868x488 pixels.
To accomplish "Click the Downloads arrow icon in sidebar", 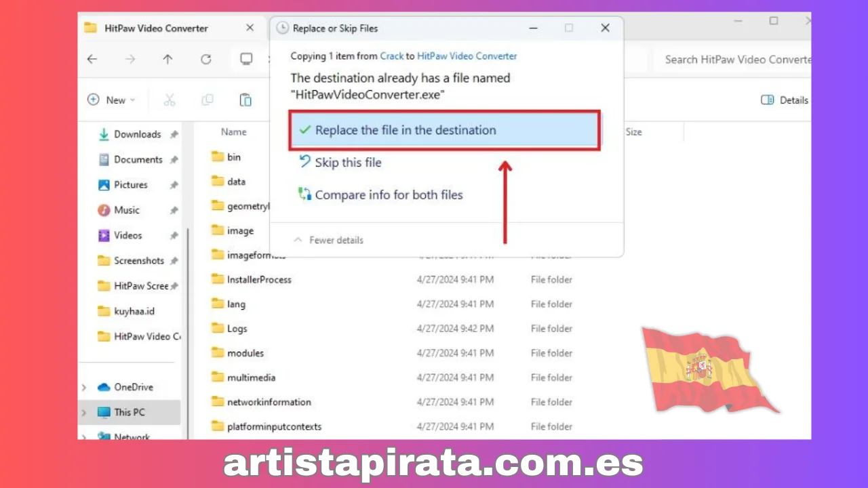I will pos(104,134).
